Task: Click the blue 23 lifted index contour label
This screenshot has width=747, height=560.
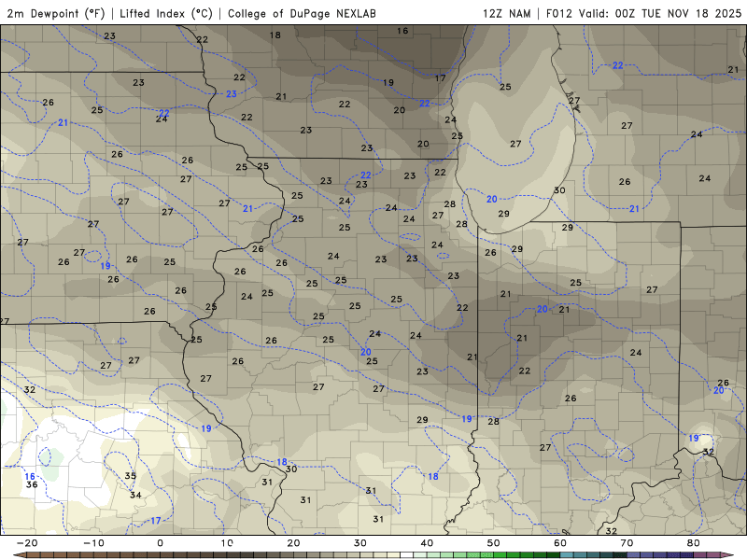Action: [x=231, y=94]
